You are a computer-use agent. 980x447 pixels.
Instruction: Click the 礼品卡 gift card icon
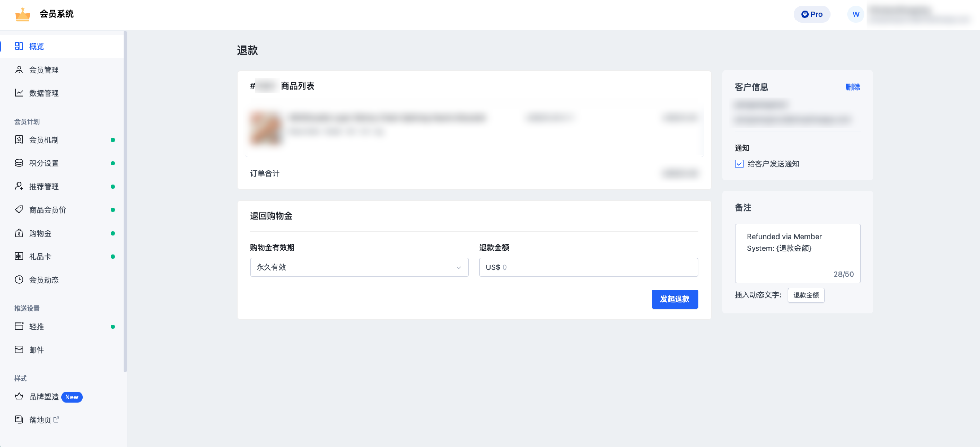(x=19, y=256)
